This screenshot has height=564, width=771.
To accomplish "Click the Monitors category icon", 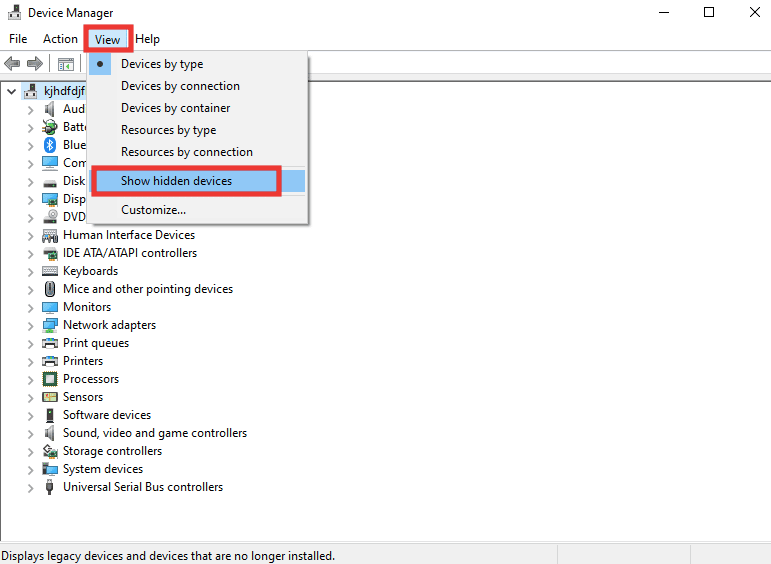I will click(50, 307).
